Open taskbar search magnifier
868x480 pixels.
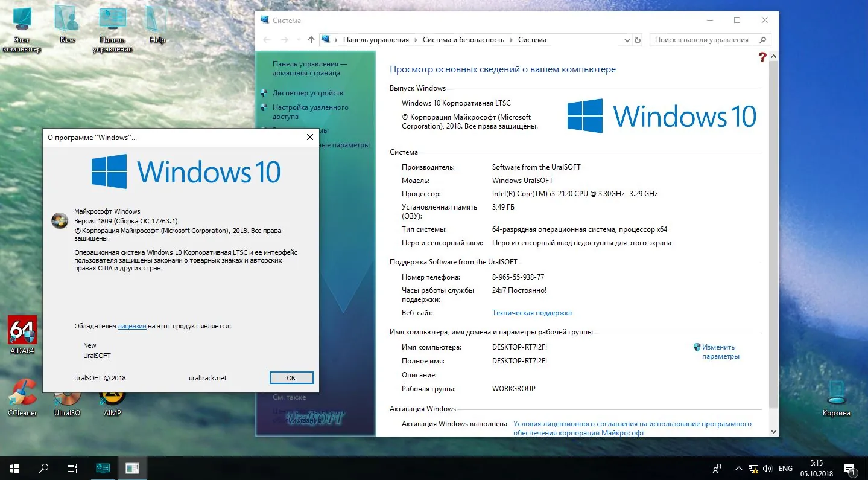[x=43, y=468]
